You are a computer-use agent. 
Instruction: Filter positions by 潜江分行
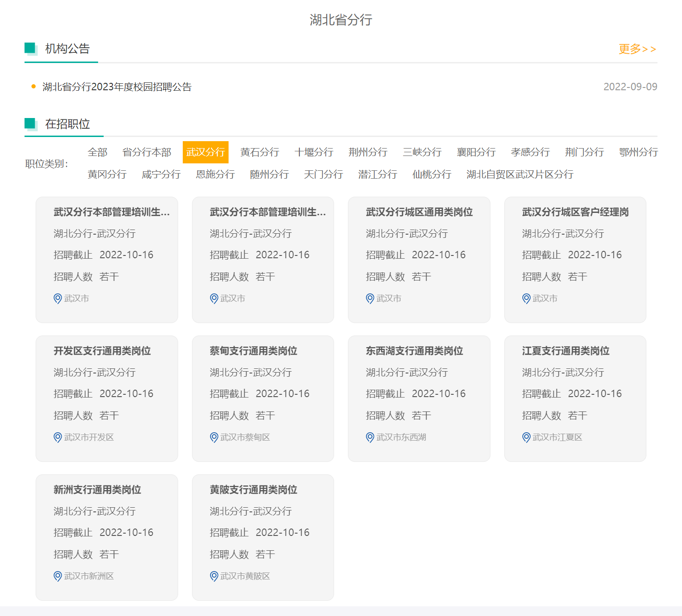pyautogui.click(x=378, y=174)
